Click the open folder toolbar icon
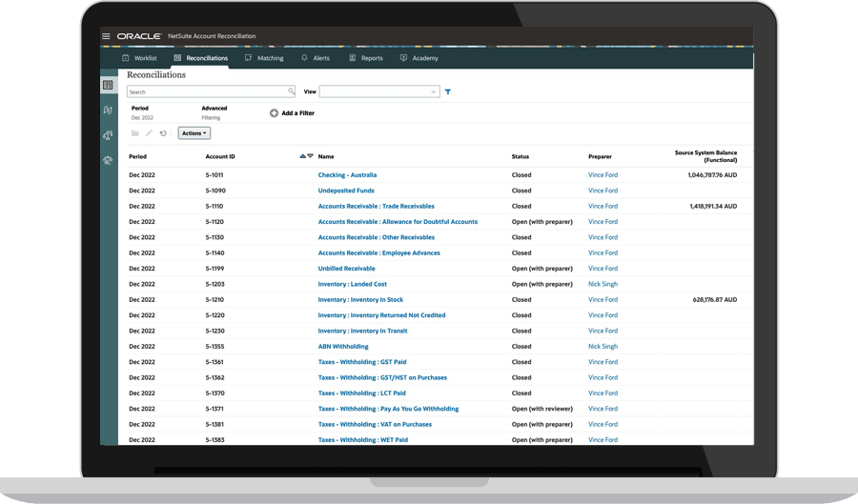Screen dimensions: 858x504 [x=134, y=132]
